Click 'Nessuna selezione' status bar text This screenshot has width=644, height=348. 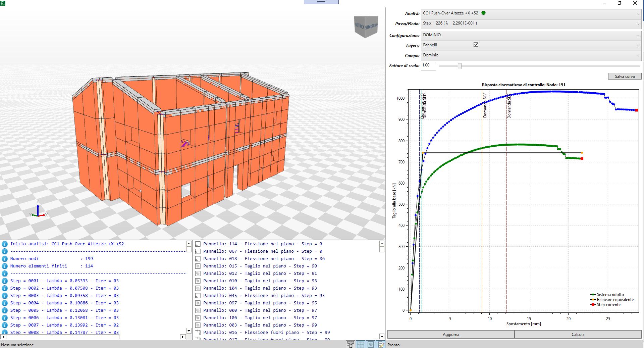pyautogui.click(x=17, y=345)
